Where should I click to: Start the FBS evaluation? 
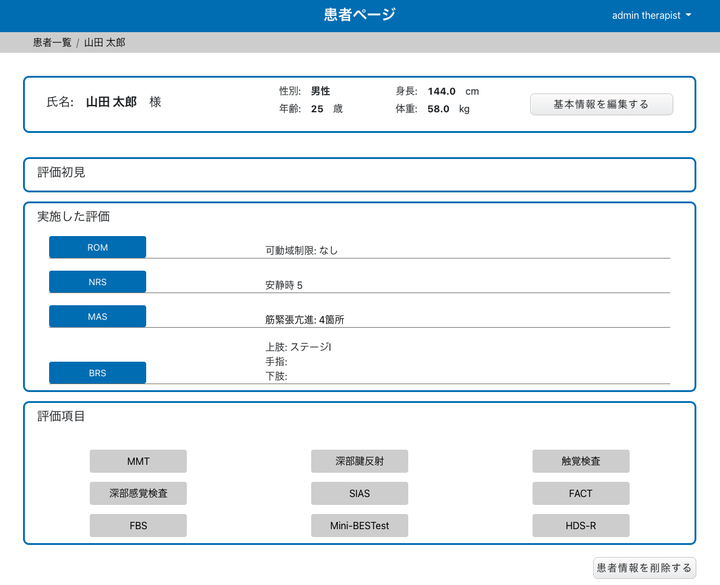138,525
